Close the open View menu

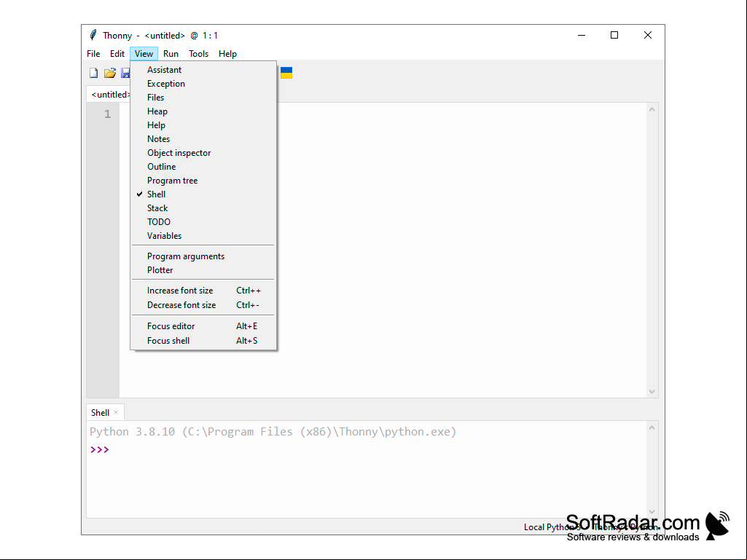(144, 54)
